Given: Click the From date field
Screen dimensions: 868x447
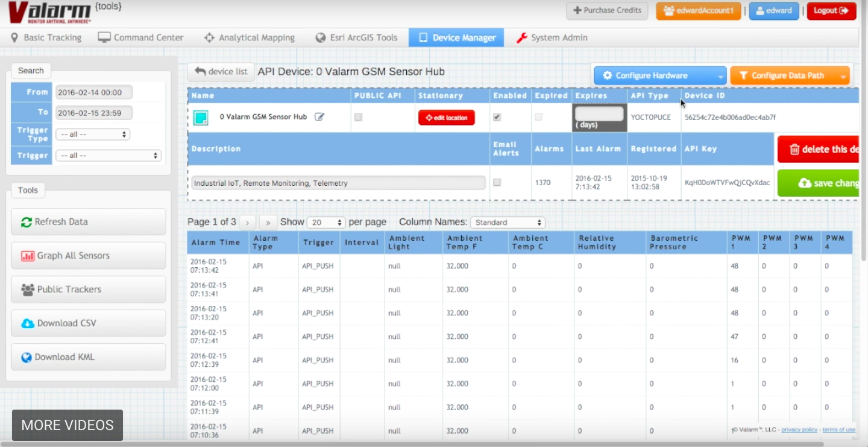Looking at the screenshot, I should (x=94, y=92).
